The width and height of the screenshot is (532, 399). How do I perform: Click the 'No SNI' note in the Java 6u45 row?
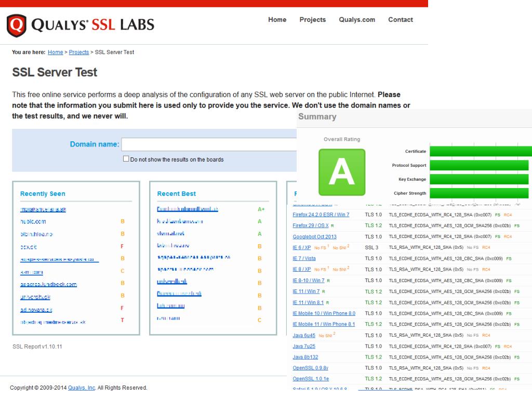point(327,336)
